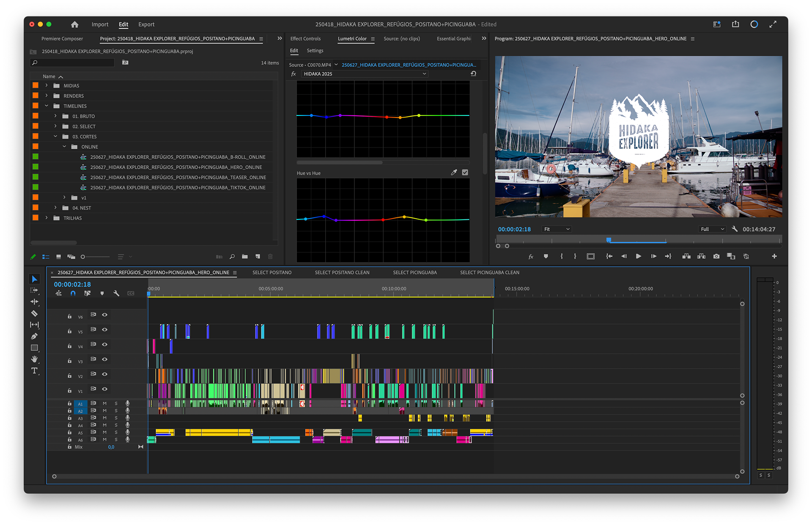This screenshot has width=812, height=525.
Task: Open the Fit zoom level dropdown
Action: click(557, 229)
